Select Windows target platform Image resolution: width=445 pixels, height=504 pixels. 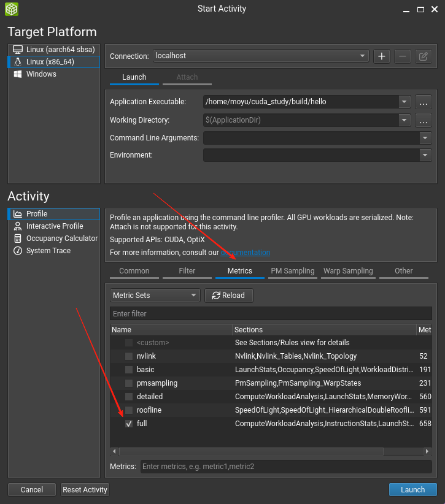(x=41, y=74)
